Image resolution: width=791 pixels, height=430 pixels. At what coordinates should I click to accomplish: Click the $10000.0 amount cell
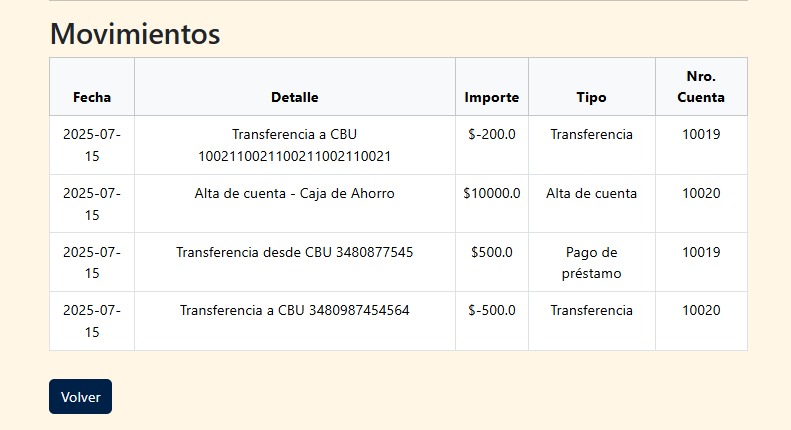click(x=492, y=193)
